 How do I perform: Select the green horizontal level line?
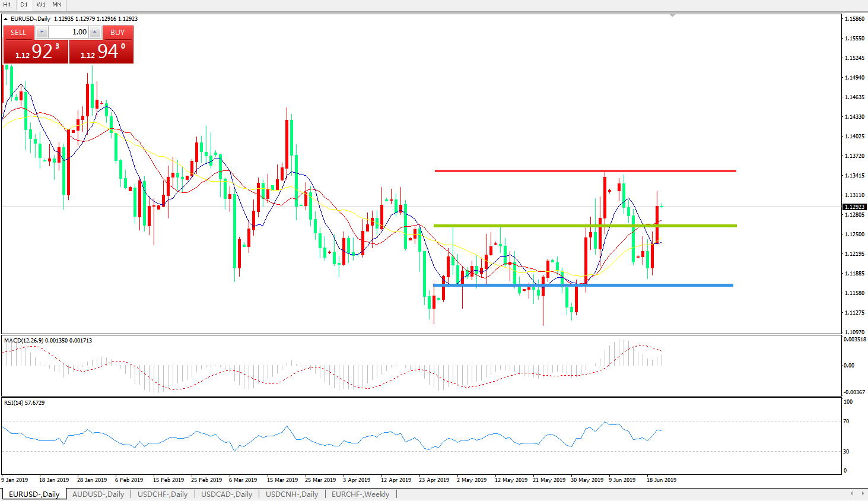[584, 226]
